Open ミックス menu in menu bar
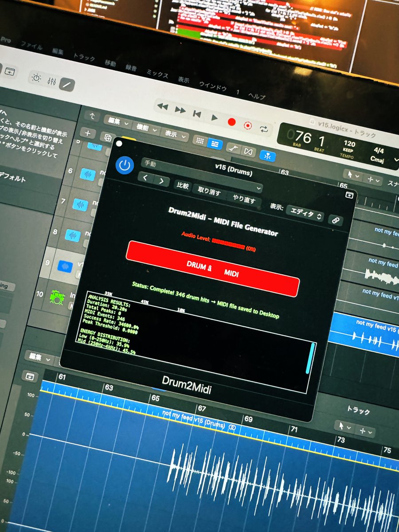 click(x=157, y=74)
